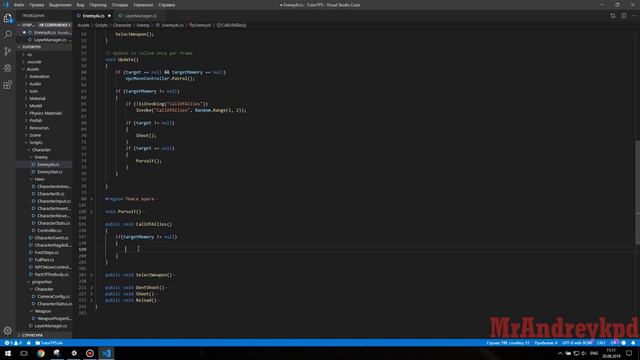Switch to the EnemyAI.cs editor tab
The width and height of the screenshot is (640, 360).
point(94,16)
